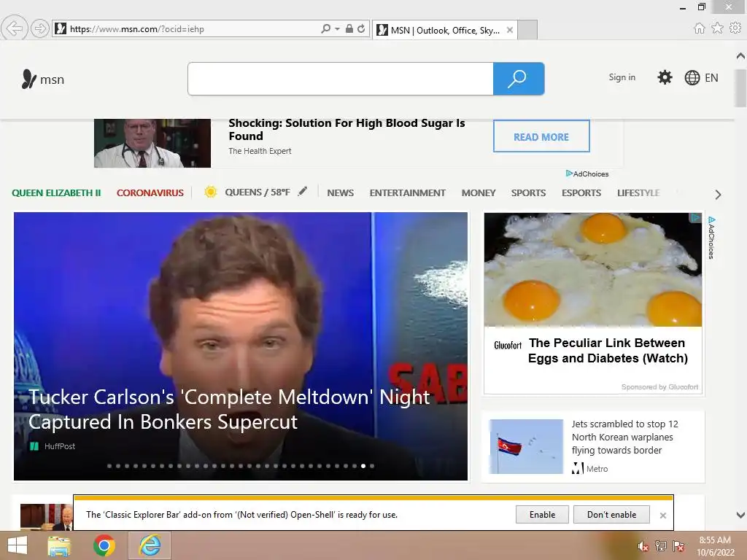Click READ MORE on blood sugar ad

[x=541, y=136]
